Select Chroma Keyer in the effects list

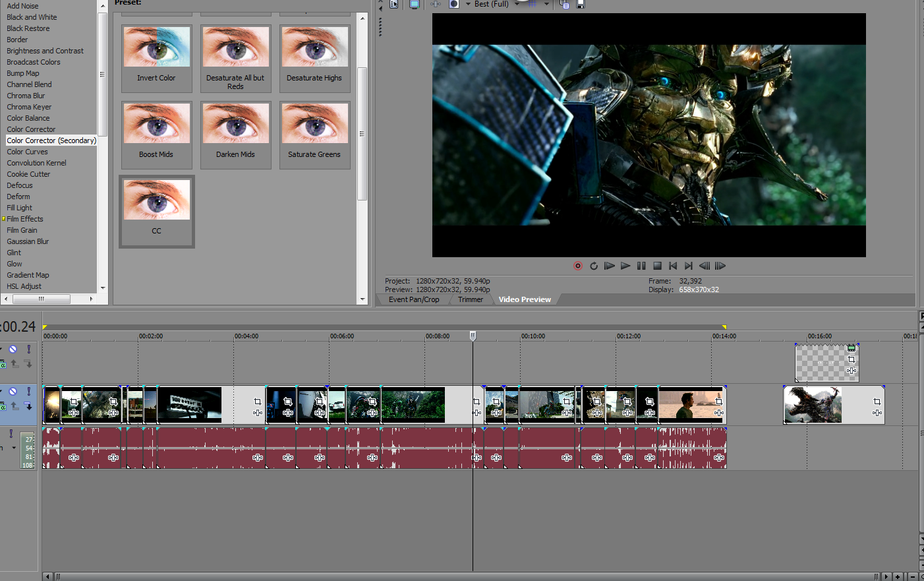pyautogui.click(x=29, y=107)
